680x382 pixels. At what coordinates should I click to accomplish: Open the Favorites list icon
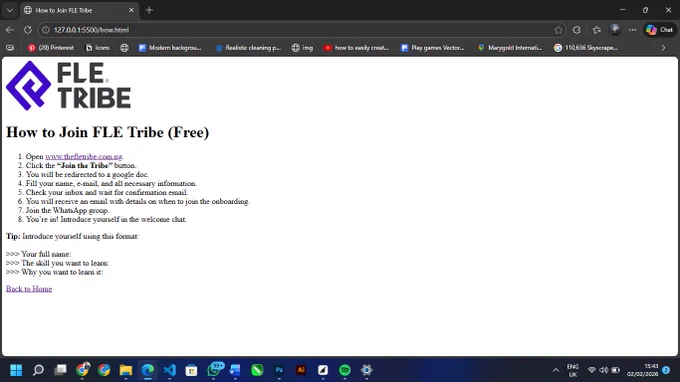click(x=597, y=30)
